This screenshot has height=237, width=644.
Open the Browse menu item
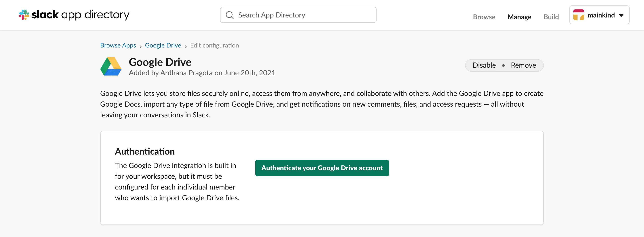[x=484, y=17]
